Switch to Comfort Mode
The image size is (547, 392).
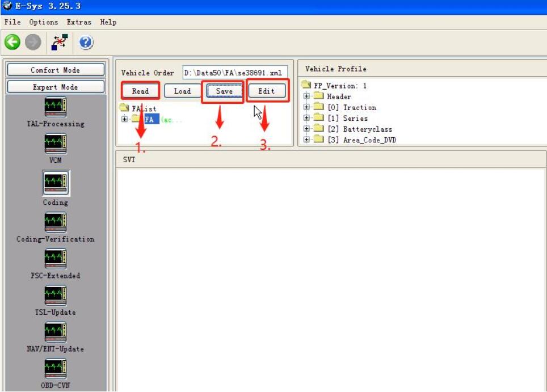click(x=56, y=70)
